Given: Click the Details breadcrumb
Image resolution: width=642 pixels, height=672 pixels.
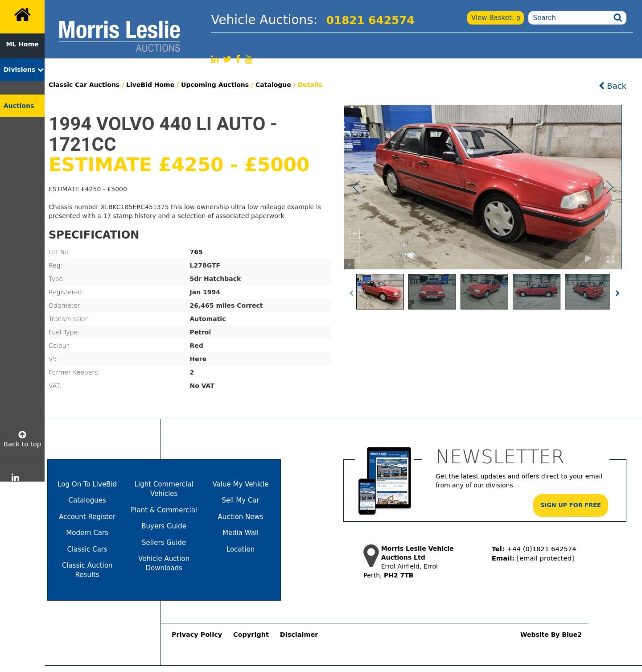Looking at the screenshot, I should click(310, 85).
